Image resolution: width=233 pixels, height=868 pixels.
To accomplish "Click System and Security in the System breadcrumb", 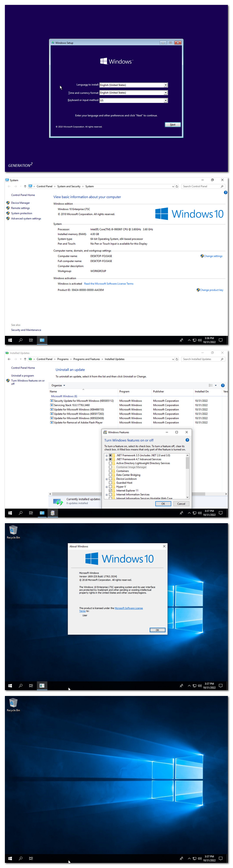I will [x=69, y=186].
